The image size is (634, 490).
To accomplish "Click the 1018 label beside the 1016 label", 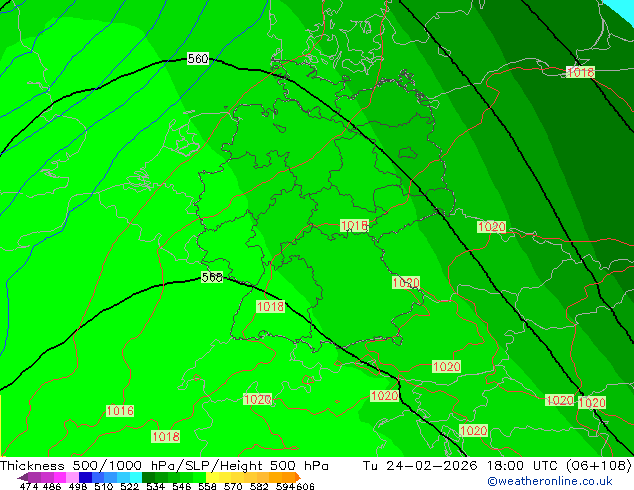I will [x=165, y=436].
